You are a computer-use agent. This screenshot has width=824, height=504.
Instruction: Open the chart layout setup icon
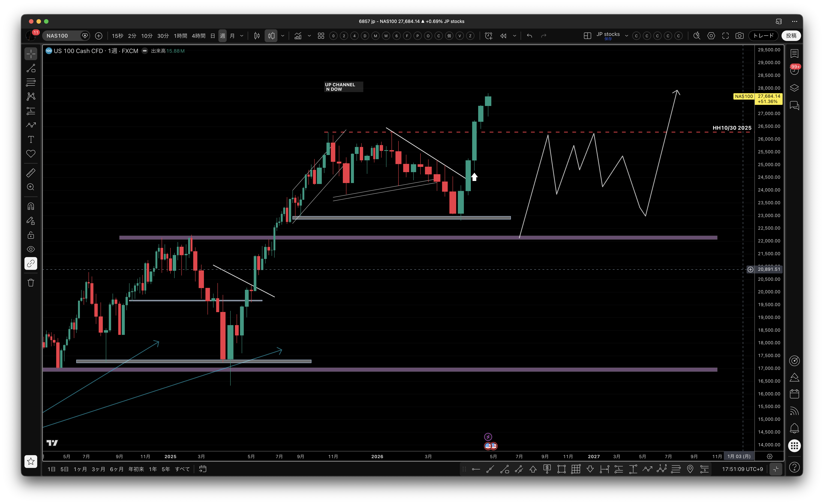pos(588,36)
